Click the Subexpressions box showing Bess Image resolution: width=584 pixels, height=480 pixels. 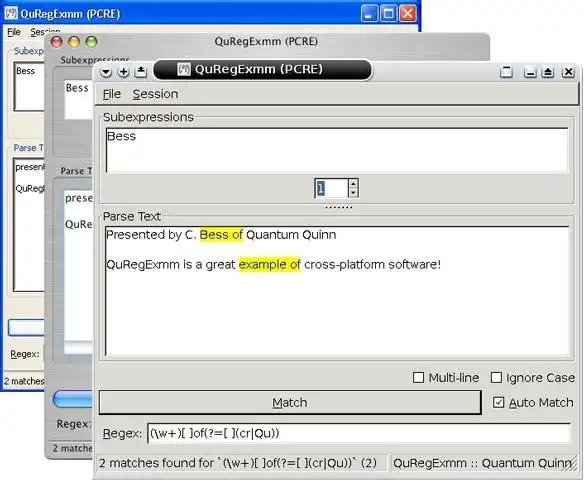pyautogui.click(x=337, y=150)
